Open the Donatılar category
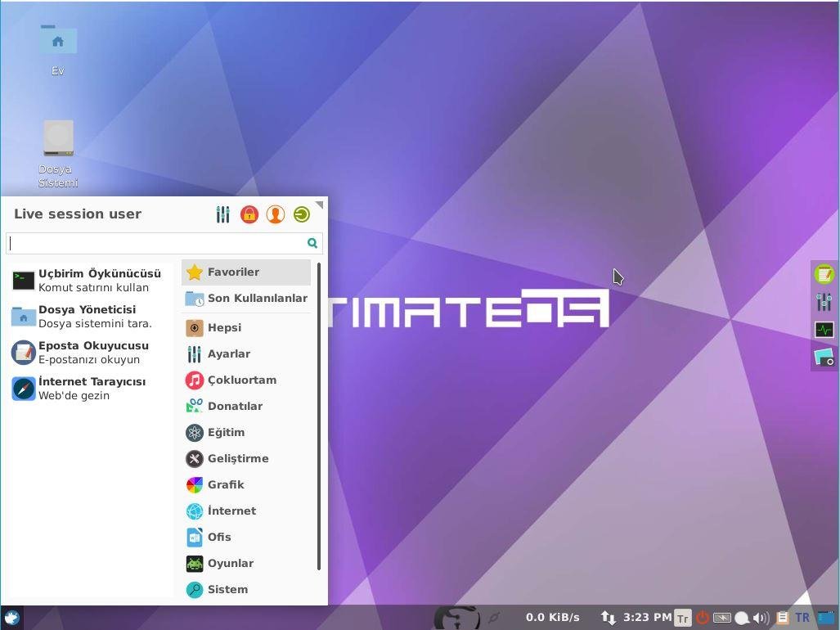840x630 pixels. click(246, 406)
